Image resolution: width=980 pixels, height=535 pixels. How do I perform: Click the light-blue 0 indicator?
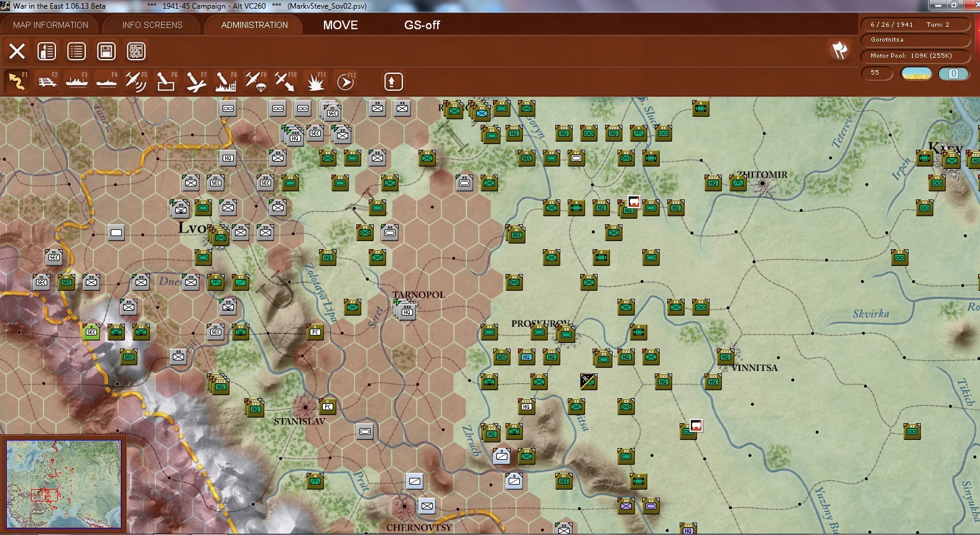tap(953, 73)
